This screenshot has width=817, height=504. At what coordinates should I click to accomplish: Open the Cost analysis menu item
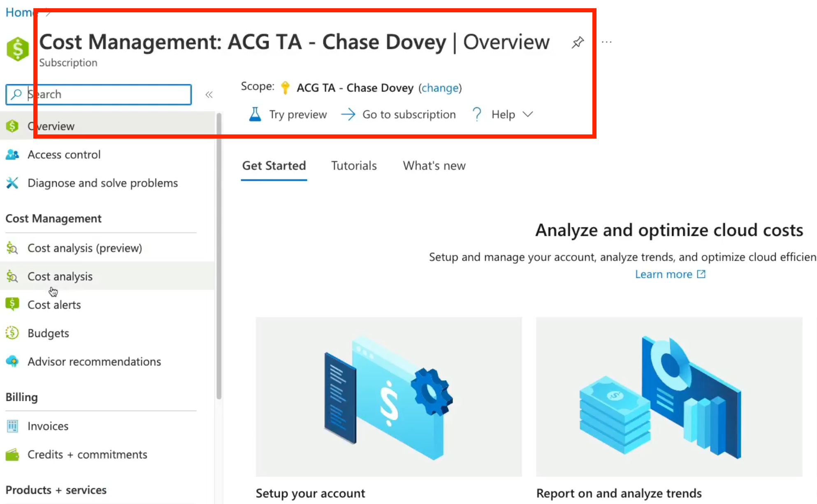(x=107, y=276)
